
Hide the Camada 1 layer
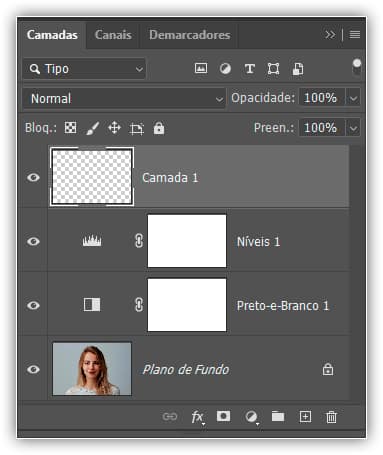pyautogui.click(x=33, y=177)
